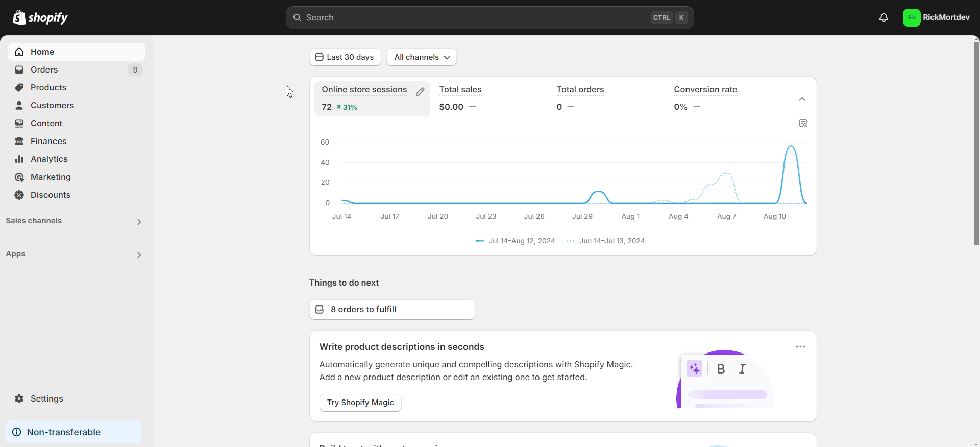
Task: Click Try Shopify Magic button
Action: click(x=360, y=403)
